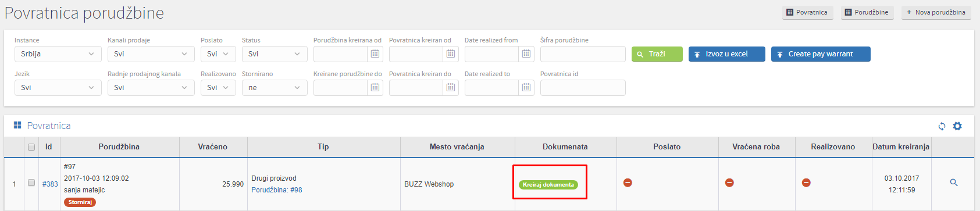
Task: Open the gear settings icon in Povratnica panel
Action: (x=957, y=126)
